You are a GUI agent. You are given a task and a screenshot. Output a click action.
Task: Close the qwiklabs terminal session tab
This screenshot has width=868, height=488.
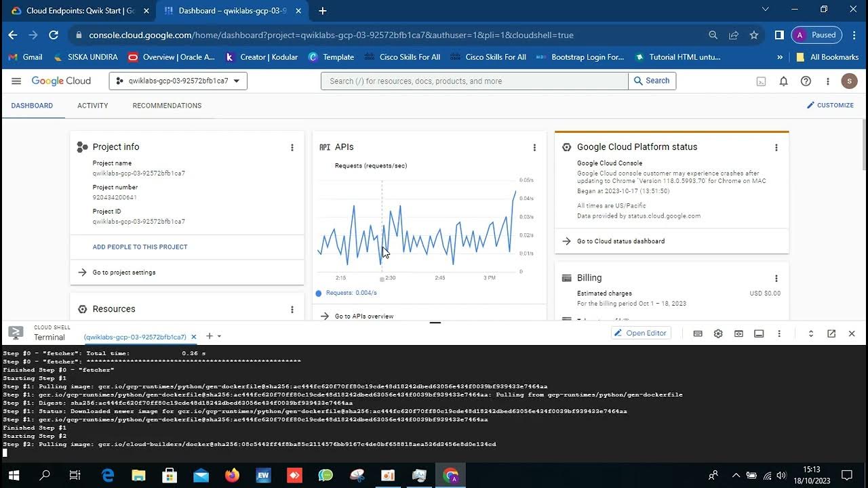click(193, 337)
